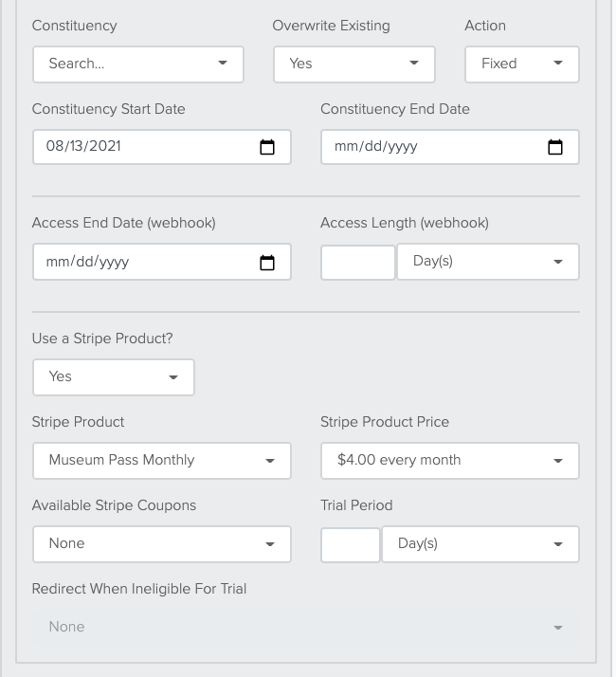This screenshot has height=677, width=616.
Task: Click the Trial Period number input field
Action: point(351,544)
